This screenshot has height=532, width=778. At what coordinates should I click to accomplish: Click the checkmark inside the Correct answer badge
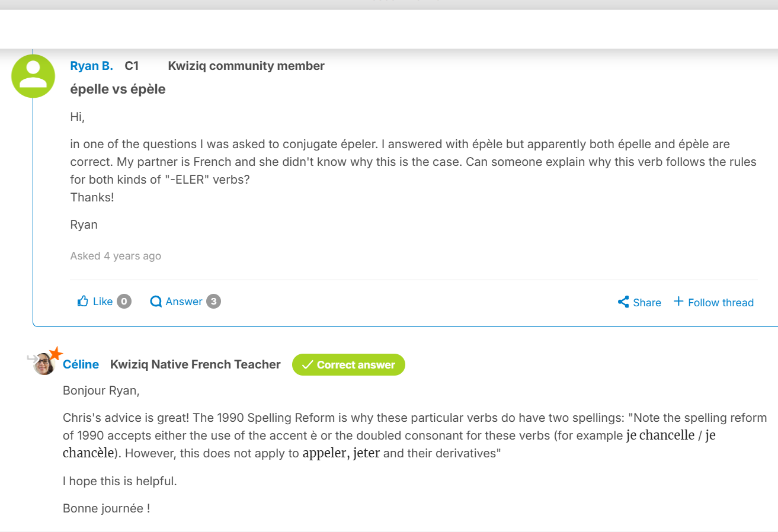(307, 364)
